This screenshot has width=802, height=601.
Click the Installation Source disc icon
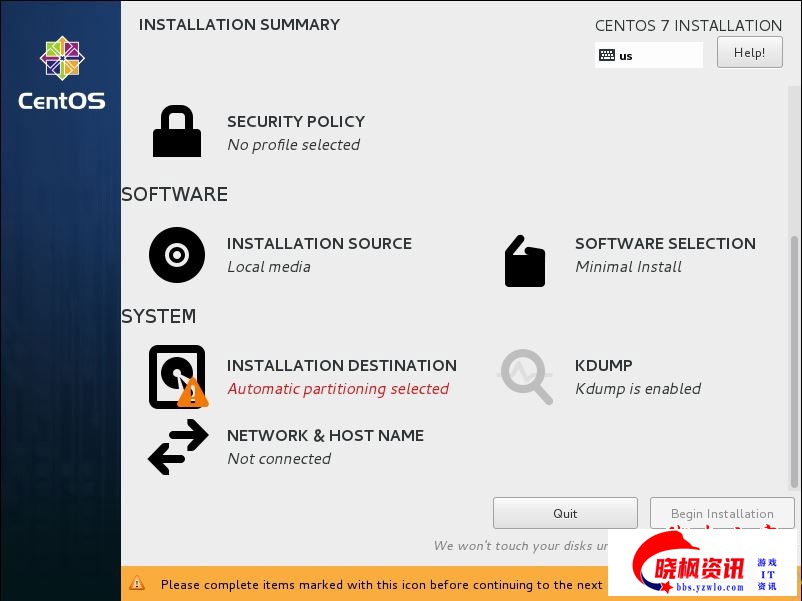click(x=177, y=255)
